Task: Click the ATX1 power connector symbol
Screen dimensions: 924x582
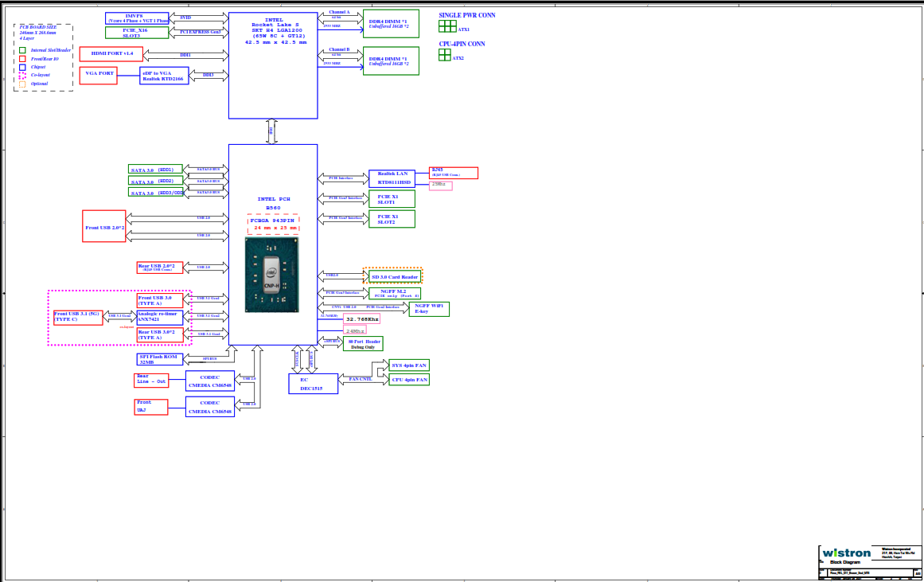Action: click(x=447, y=26)
